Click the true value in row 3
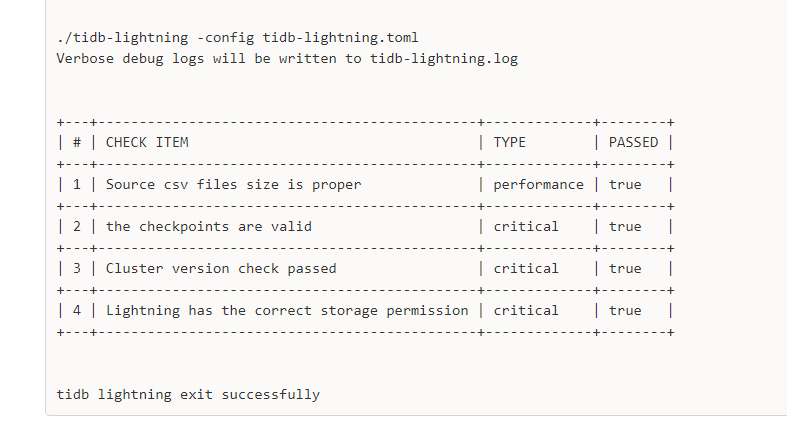The width and height of the screenshot is (787, 435). pyautogui.click(x=625, y=268)
